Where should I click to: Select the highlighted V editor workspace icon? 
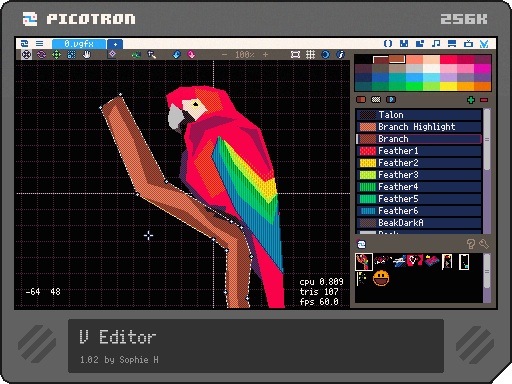(484, 44)
